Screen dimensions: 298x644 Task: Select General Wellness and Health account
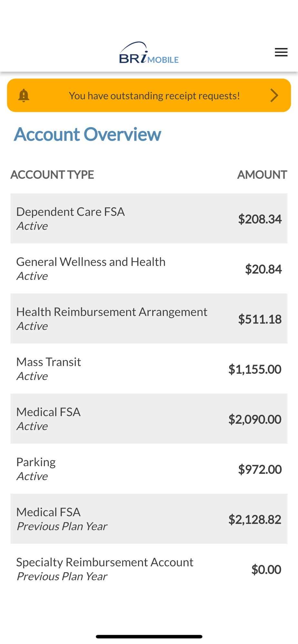(149, 269)
